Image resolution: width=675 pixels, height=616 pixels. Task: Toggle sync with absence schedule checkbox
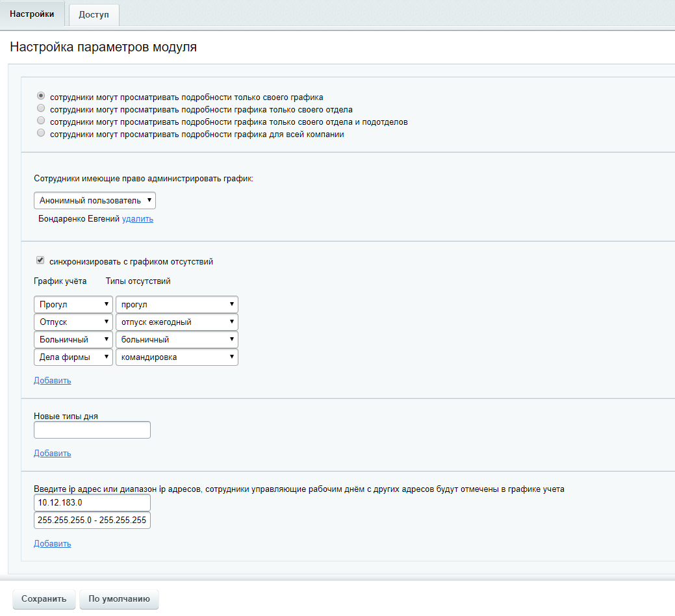[x=40, y=261]
